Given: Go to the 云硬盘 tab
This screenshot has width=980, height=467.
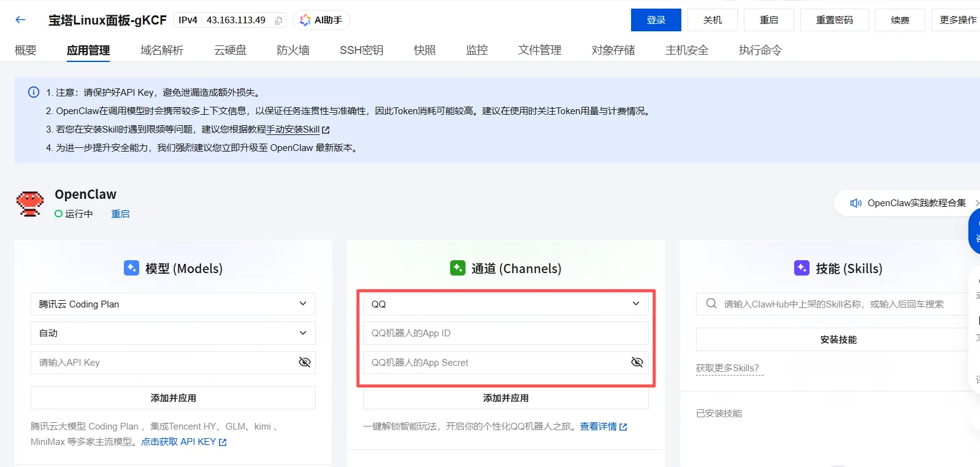Looking at the screenshot, I should point(230,50).
